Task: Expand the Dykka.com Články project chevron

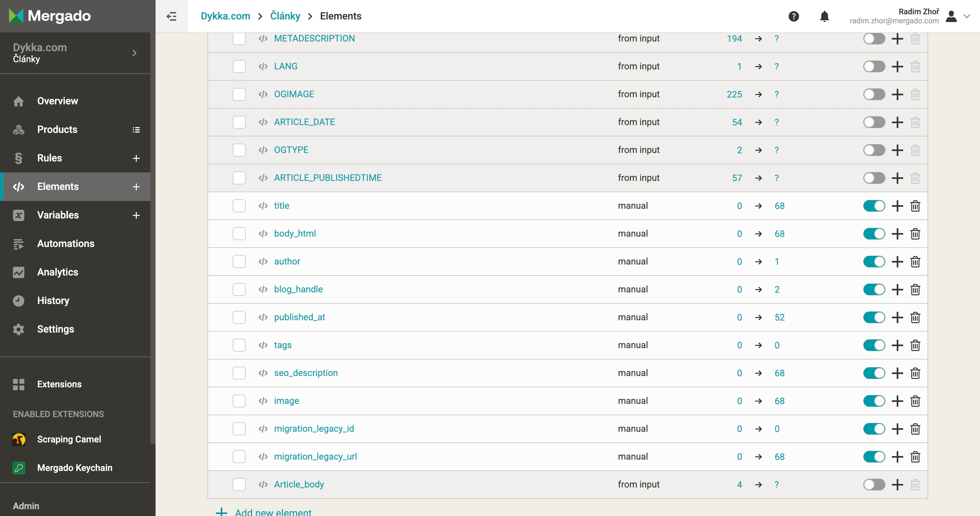Action: tap(134, 53)
